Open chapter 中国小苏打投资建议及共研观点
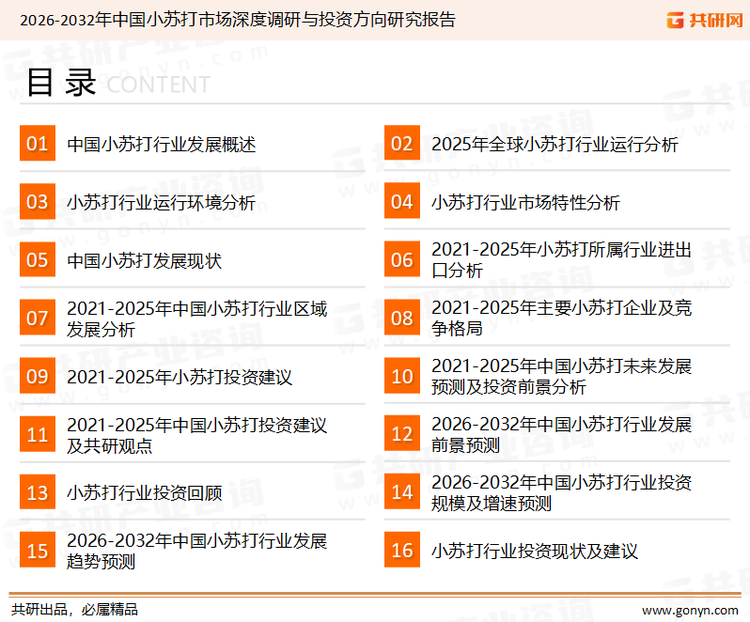 [x=197, y=435]
